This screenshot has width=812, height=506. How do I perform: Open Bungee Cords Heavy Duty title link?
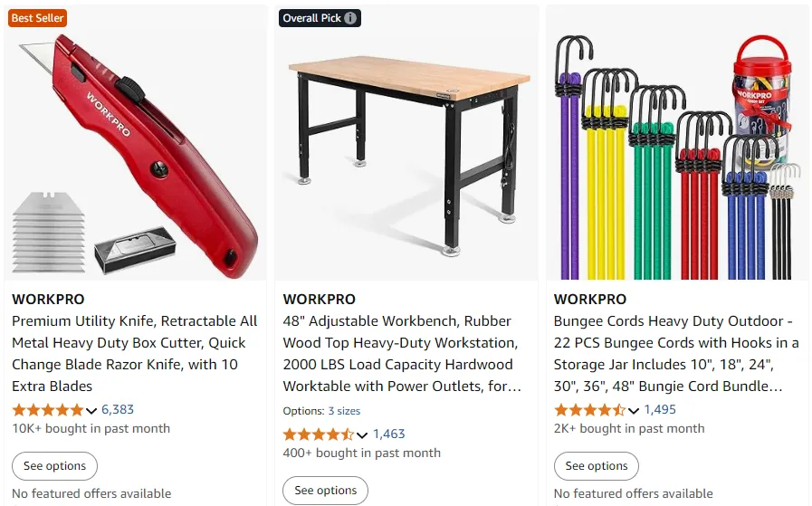click(676, 353)
